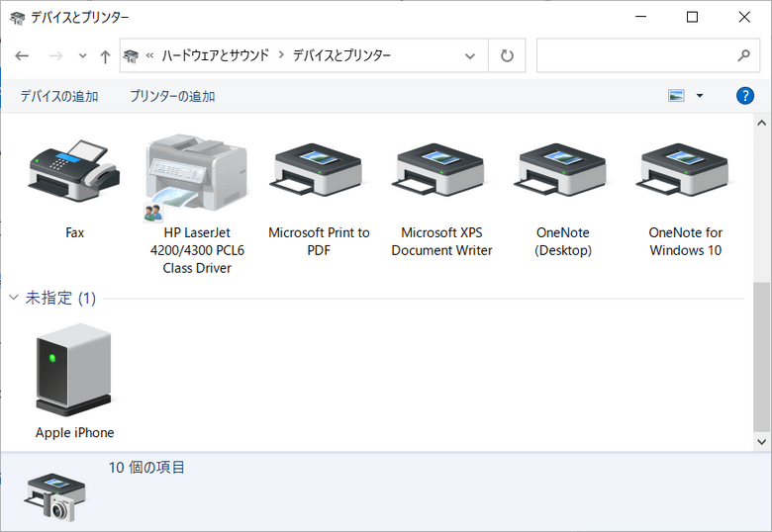Select Microsoft XPS Document Writer icon

438,170
